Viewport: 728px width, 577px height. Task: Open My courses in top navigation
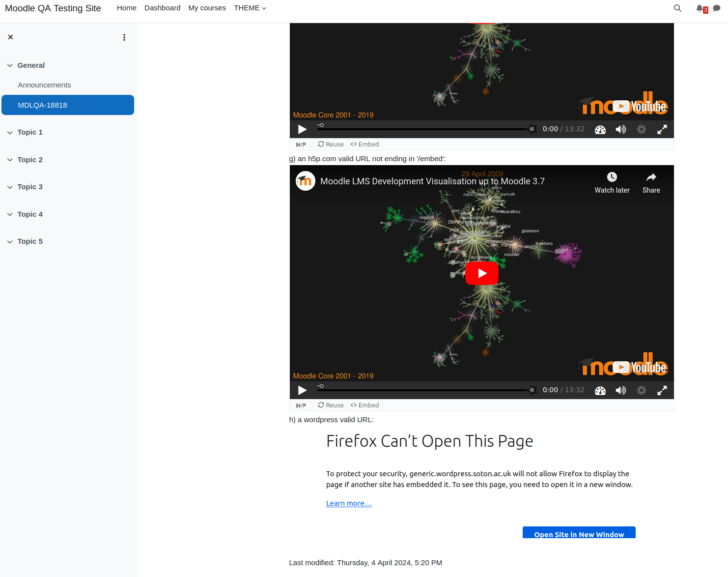(x=207, y=8)
